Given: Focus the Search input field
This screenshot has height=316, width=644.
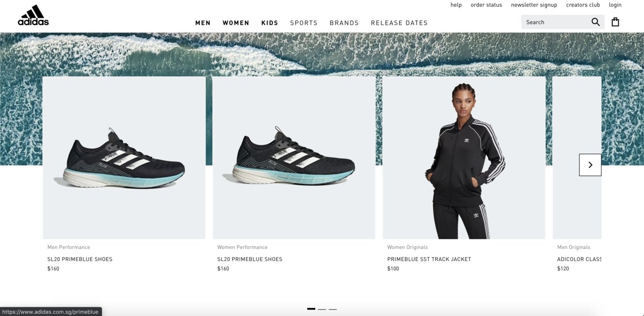Looking at the screenshot, I should coord(555,22).
